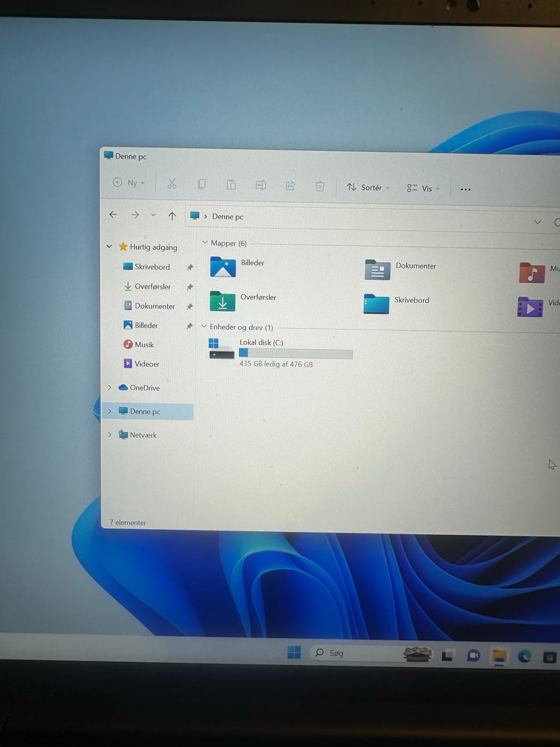
Task: Click File Explorer icon on taskbar
Action: 499,657
